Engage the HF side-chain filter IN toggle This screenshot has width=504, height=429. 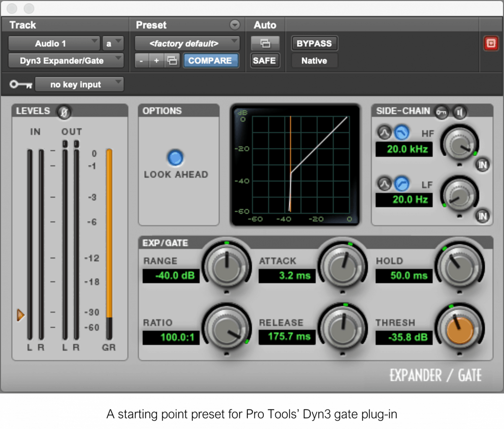482,165
